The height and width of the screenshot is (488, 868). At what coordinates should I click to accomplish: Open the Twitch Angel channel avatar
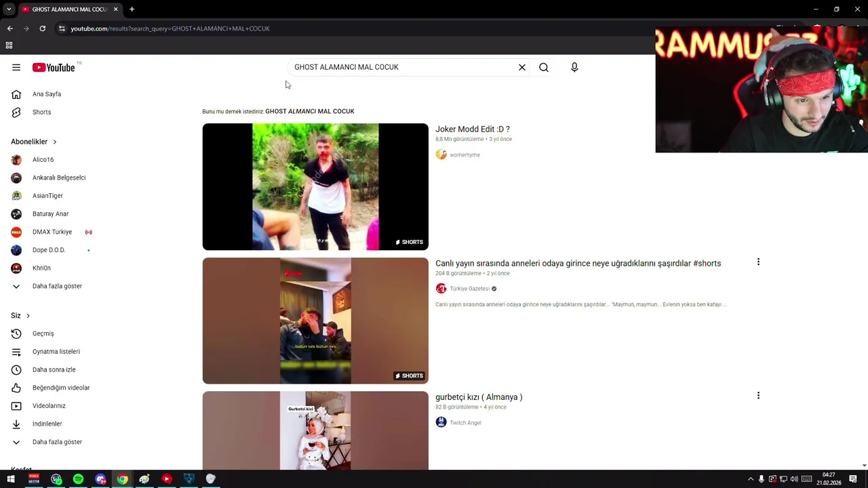click(441, 422)
